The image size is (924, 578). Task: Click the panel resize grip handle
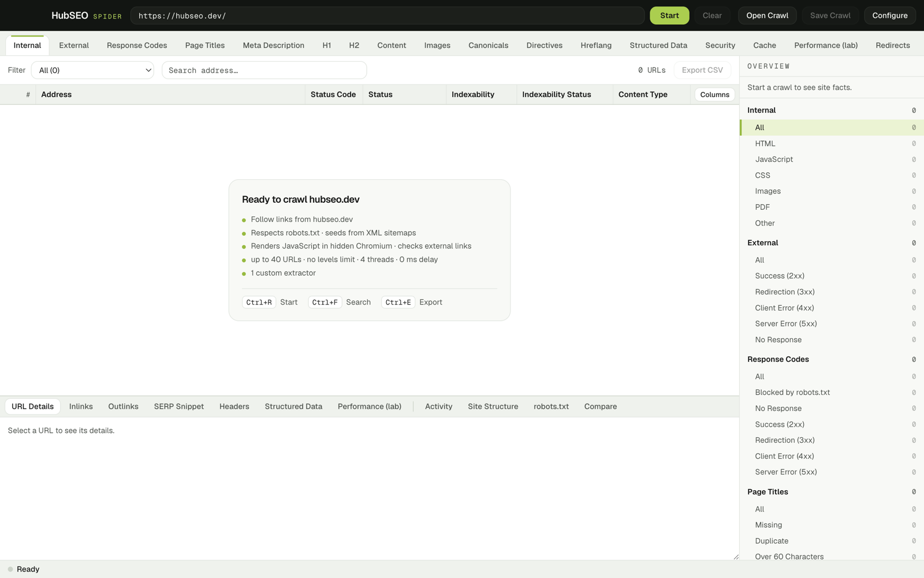[x=736, y=557]
